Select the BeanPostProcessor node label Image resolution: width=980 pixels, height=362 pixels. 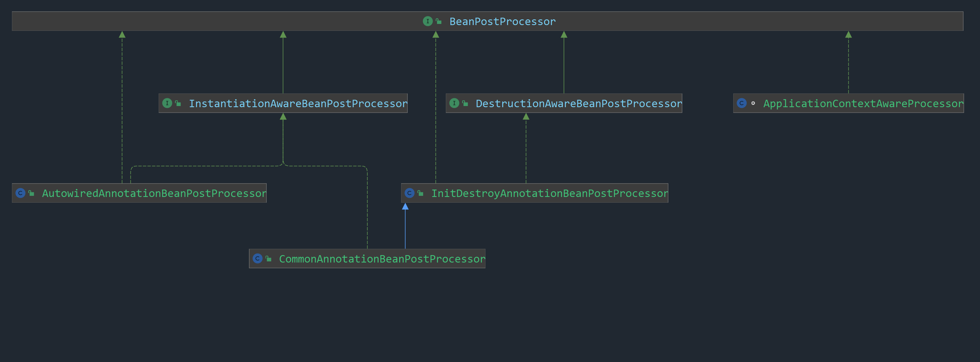502,22
